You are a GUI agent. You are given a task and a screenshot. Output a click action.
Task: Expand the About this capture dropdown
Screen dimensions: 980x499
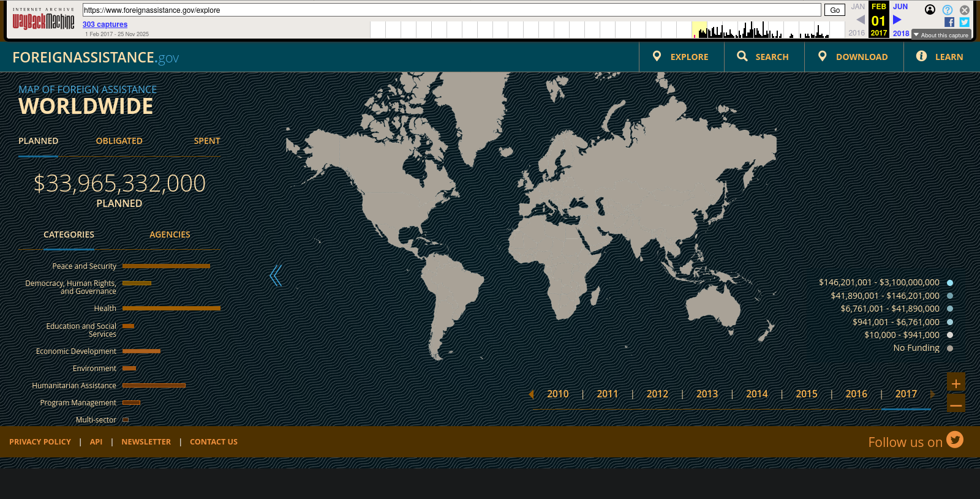[941, 35]
